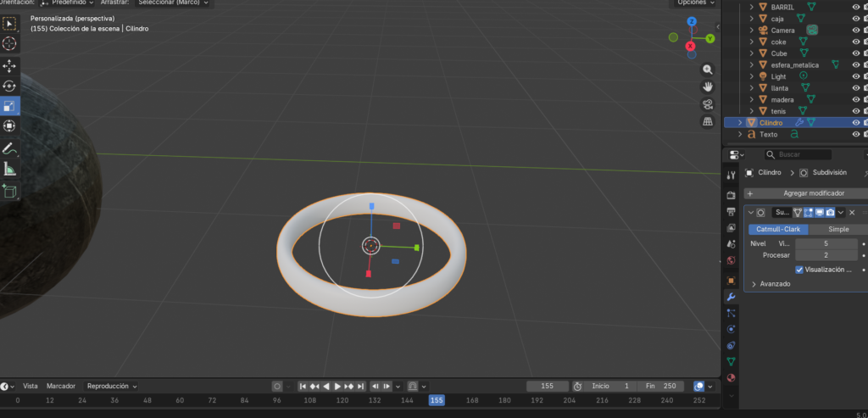Expand the Cilindro item in outliner
Viewport: 868px width, 418px height.
(740, 123)
